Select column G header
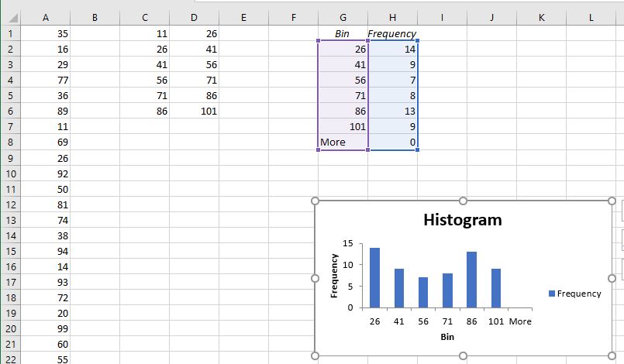624x364 pixels. click(x=343, y=17)
